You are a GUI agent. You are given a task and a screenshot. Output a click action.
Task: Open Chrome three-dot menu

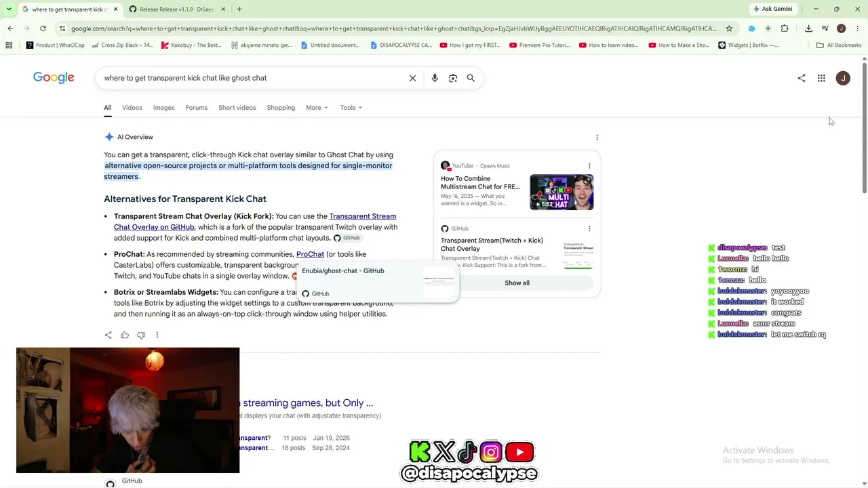pos(858,28)
